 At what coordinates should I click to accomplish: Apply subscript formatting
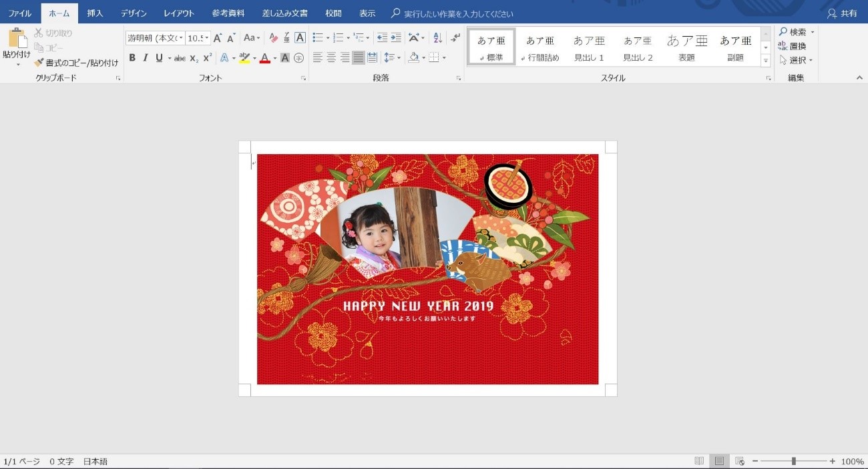coord(194,59)
